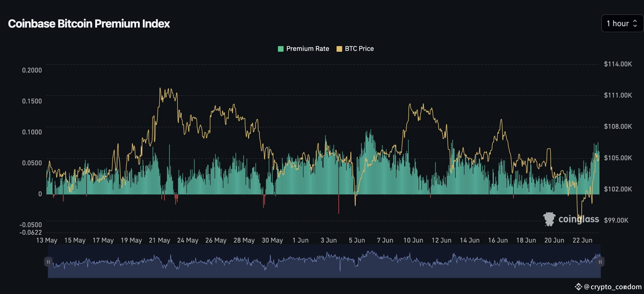Toggle the Premium Rate legend swatch
Screen dimensions: 644x294
tap(280, 49)
